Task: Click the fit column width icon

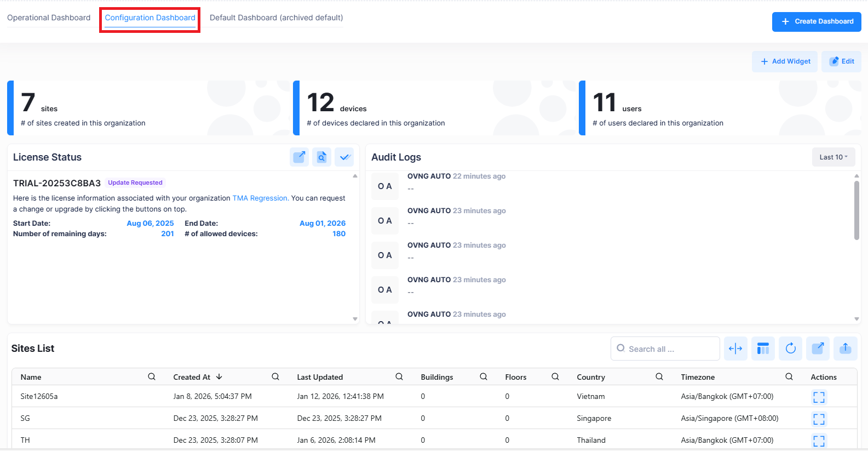Action: coord(735,349)
